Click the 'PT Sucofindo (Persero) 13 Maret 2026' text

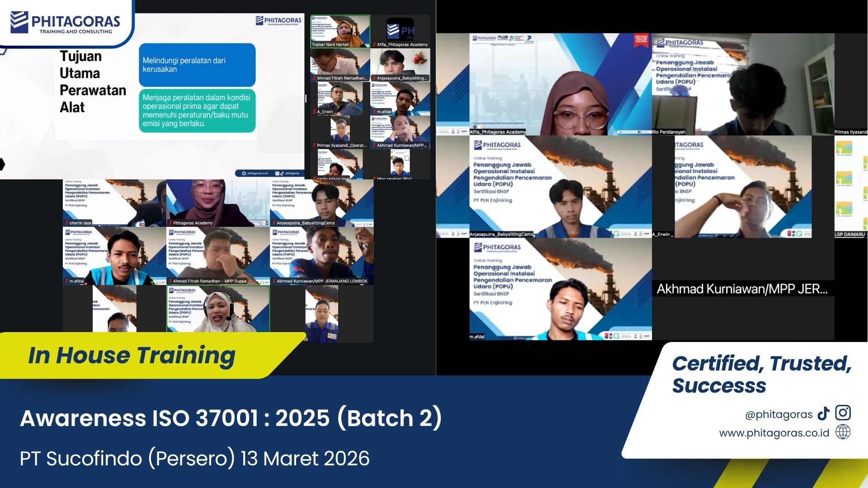click(195, 459)
